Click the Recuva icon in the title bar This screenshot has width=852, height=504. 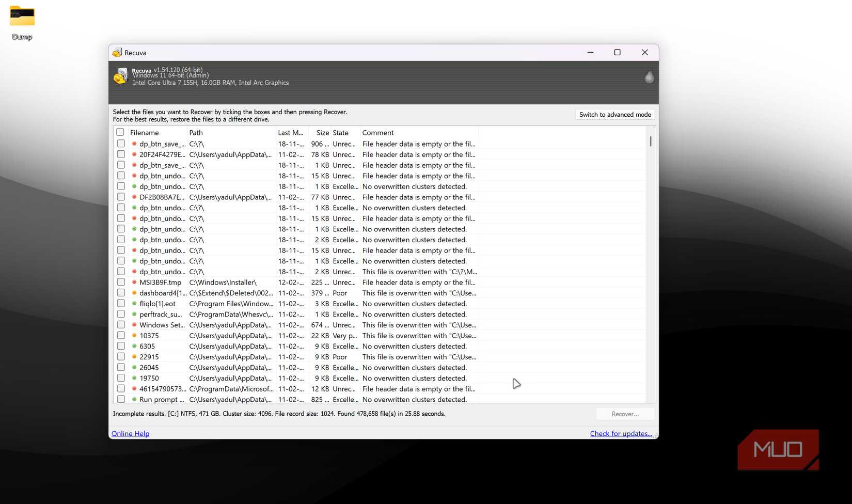(x=117, y=53)
